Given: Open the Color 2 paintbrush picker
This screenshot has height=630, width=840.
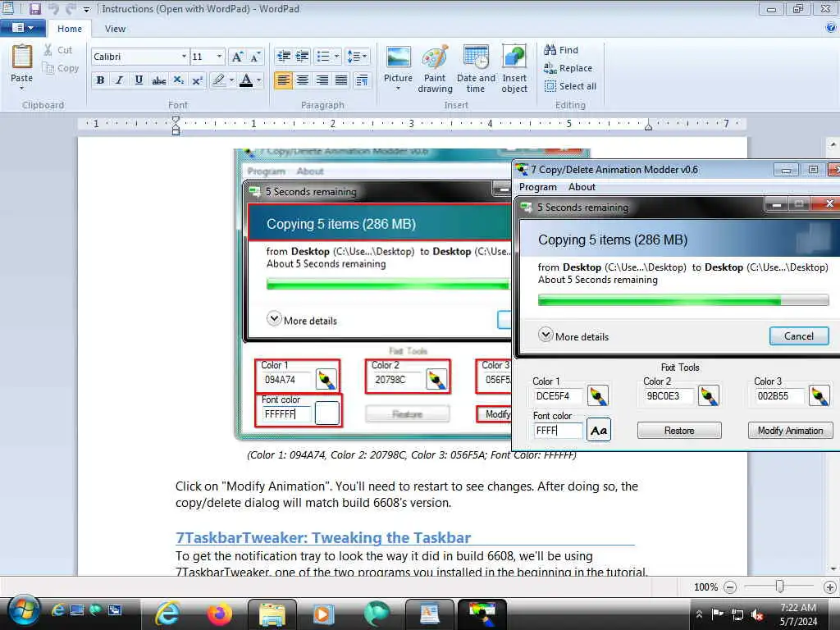Looking at the screenshot, I should click(708, 396).
